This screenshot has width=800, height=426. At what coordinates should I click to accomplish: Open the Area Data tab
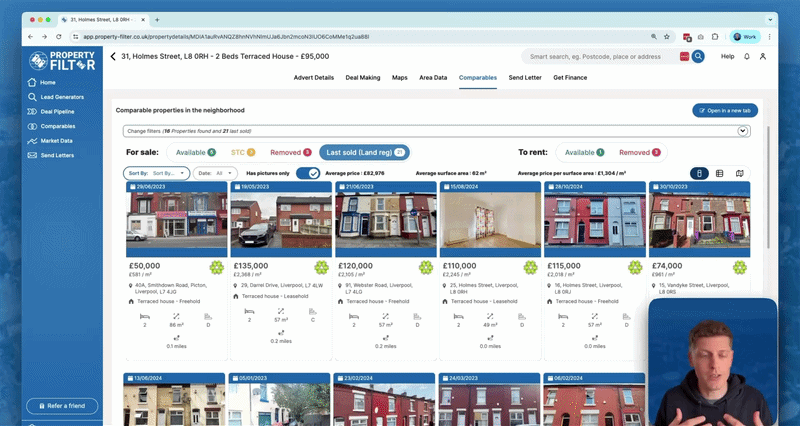(433, 78)
